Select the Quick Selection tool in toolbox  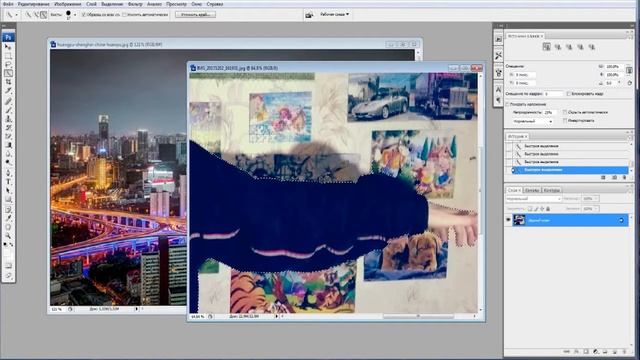pos(8,73)
